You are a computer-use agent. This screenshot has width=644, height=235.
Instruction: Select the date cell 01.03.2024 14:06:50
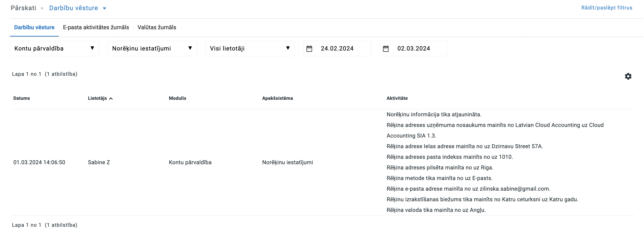(39, 162)
